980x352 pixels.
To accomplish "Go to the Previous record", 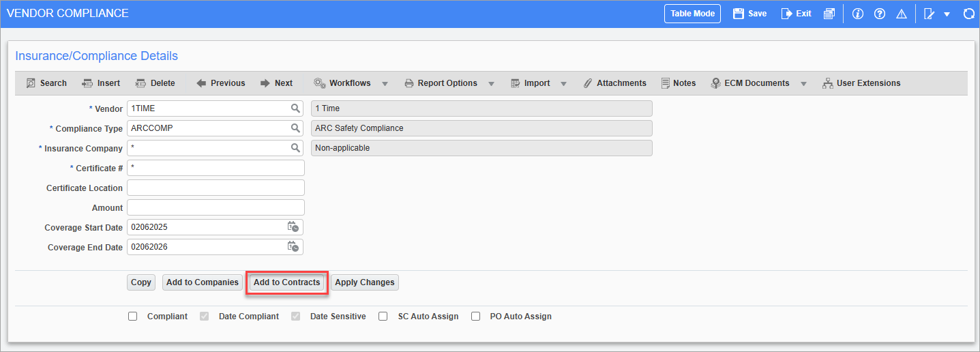I will pyautogui.click(x=220, y=83).
